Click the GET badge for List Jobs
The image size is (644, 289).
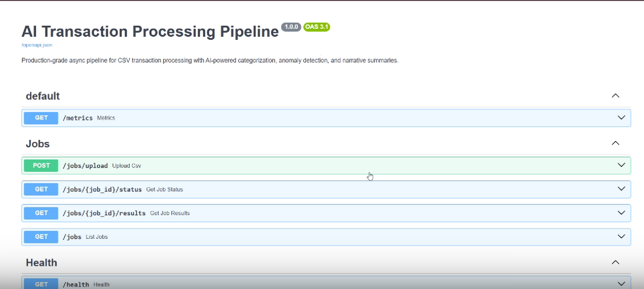(41, 237)
